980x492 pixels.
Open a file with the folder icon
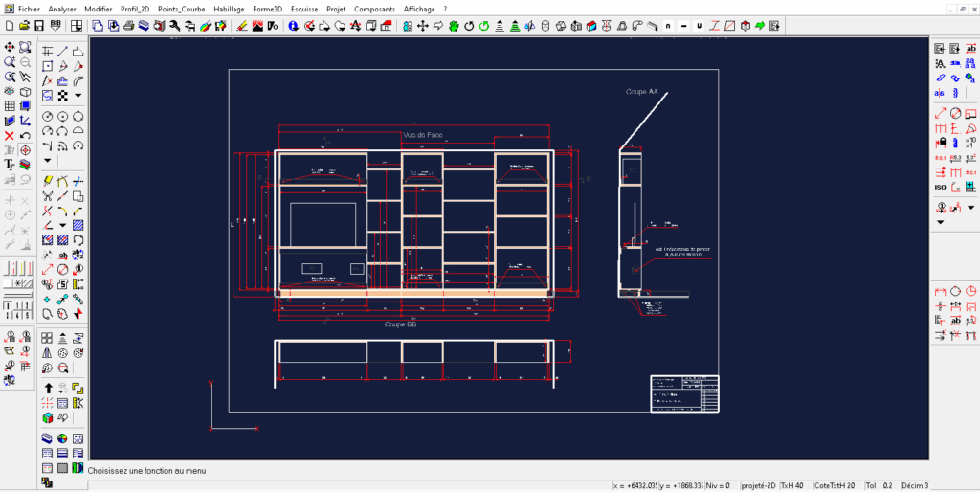tap(25, 26)
